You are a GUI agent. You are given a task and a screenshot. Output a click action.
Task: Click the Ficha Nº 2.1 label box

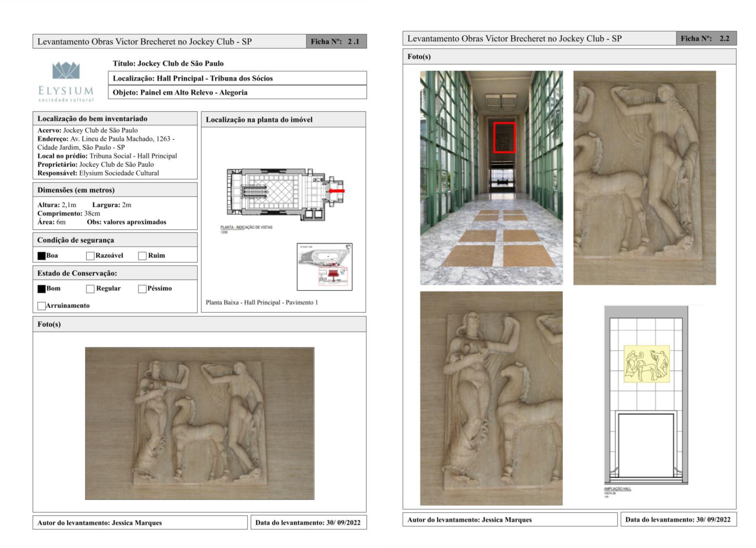(x=336, y=41)
